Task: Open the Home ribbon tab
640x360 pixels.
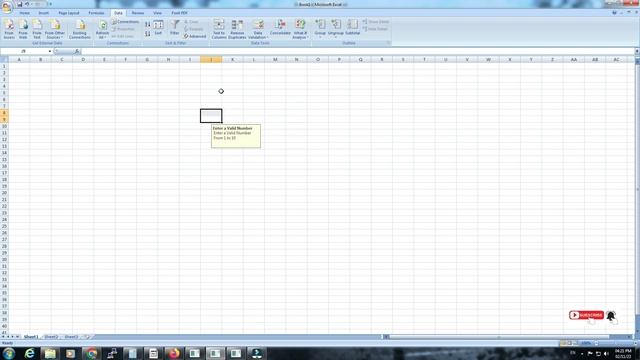Action: [x=24, y=13]
